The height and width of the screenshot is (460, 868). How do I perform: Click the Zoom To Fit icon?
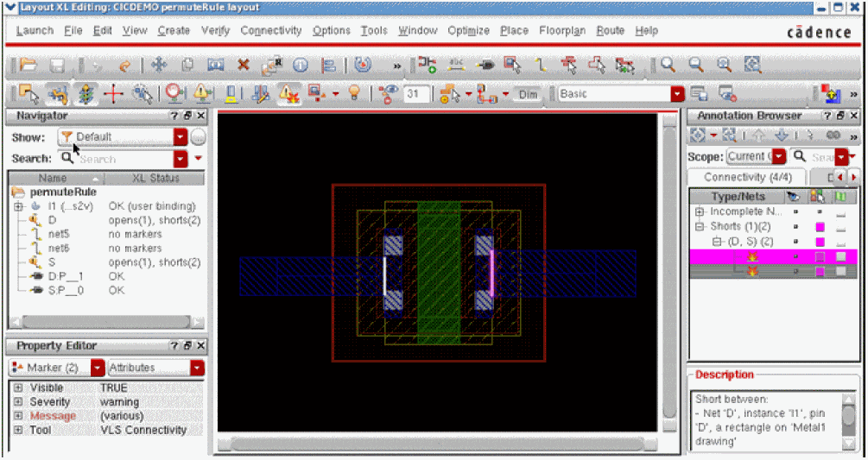[x=752, y=66]
